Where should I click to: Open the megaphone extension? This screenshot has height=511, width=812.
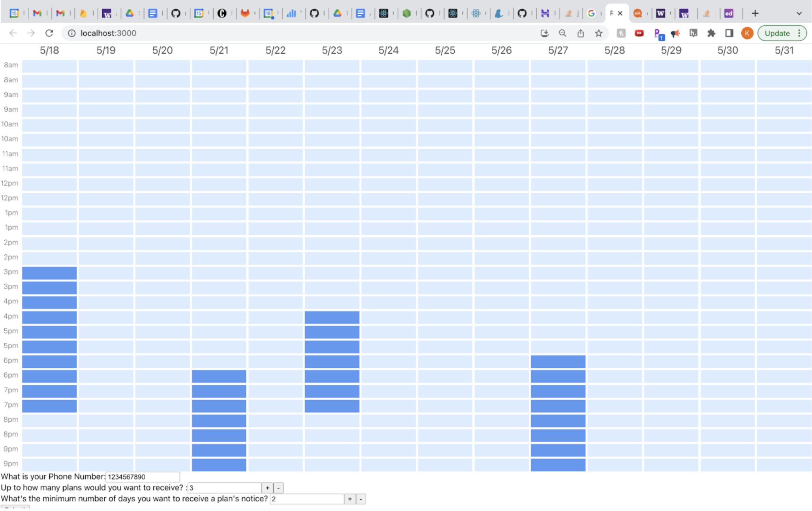coord(675,34)
